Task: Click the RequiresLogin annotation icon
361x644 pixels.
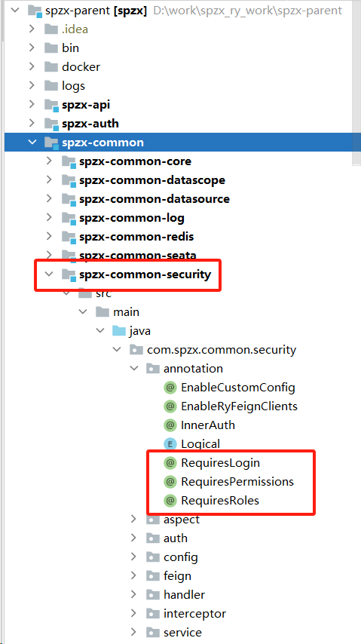Action: (x=170, y=463)
